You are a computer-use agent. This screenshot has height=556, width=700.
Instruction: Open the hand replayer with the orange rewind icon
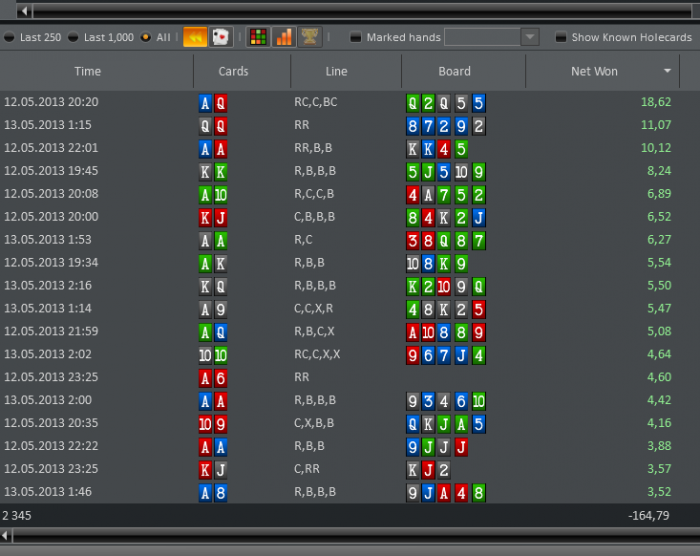(195, 37)
